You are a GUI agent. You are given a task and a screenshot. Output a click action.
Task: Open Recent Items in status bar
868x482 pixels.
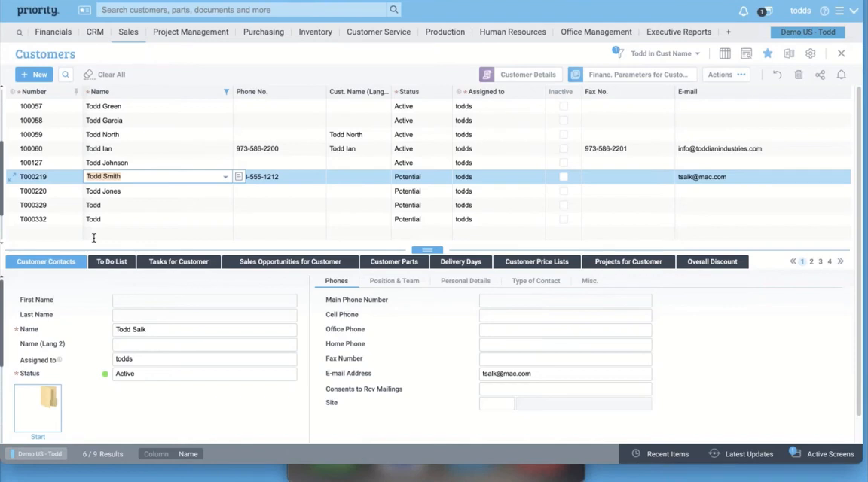660,454
